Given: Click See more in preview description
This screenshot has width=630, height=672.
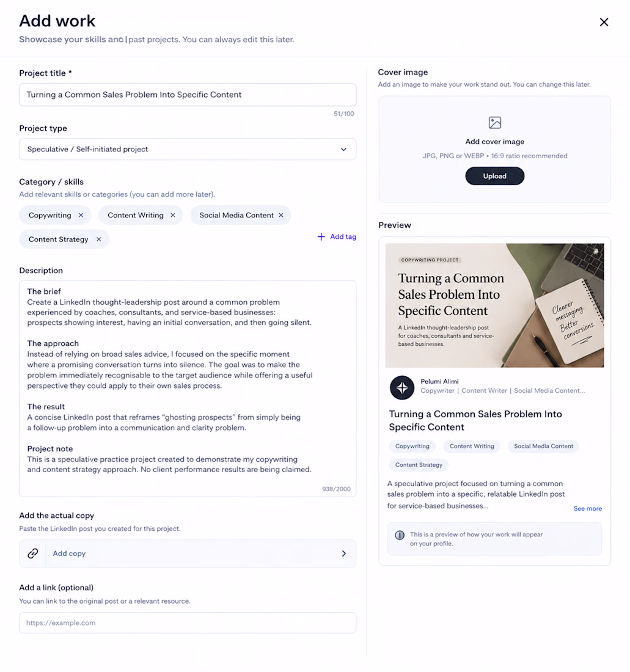Looking at the screenshot, I should point(588,508).
